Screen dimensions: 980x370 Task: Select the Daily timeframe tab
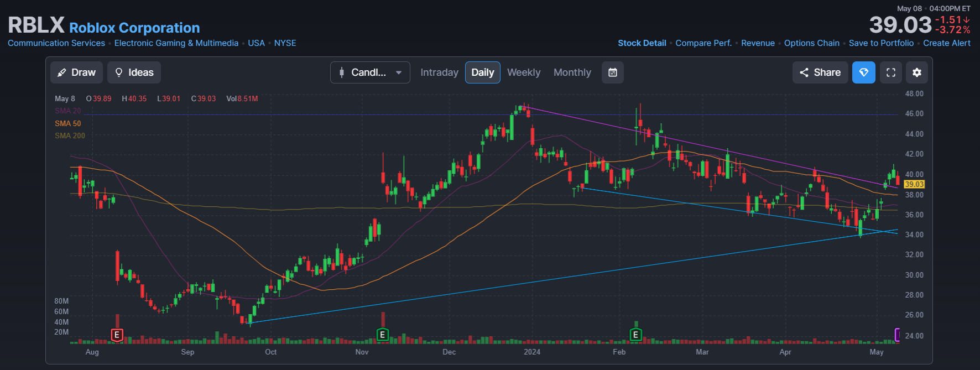tap(483, 72)
